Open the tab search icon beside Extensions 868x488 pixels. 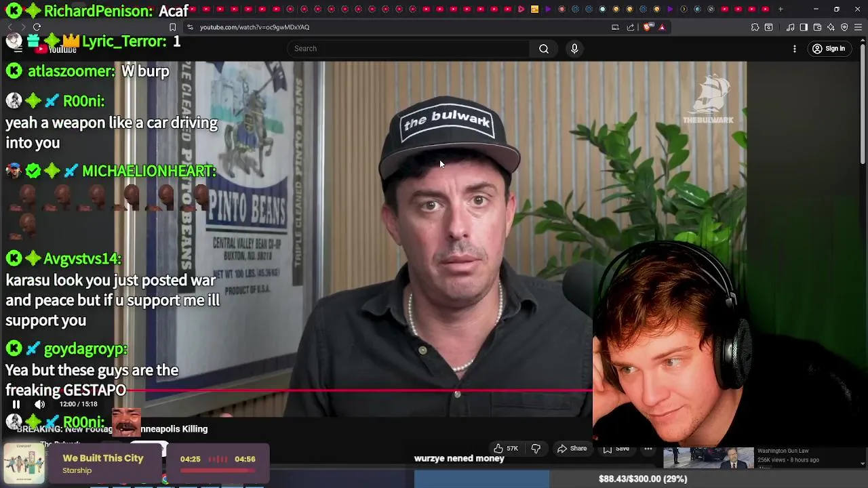coord(768,27)
